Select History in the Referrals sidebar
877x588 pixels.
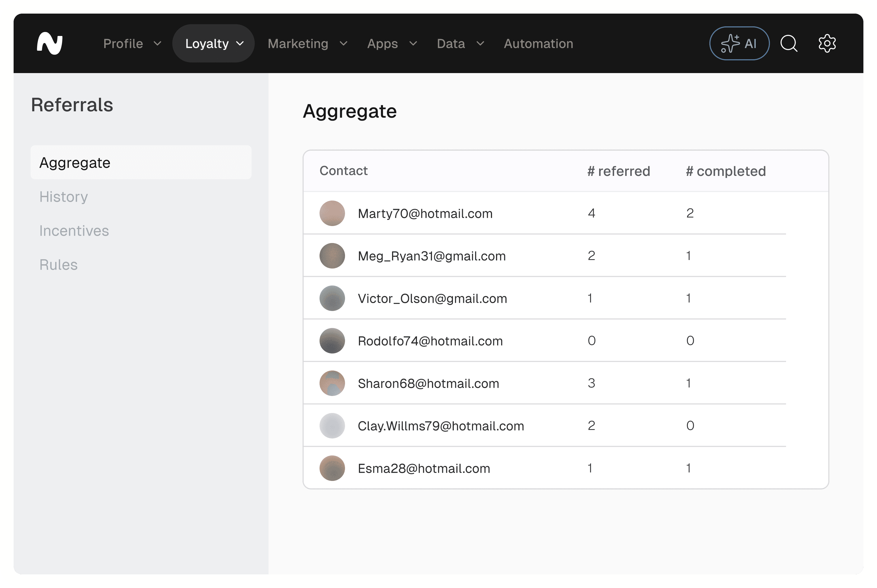(63, 197)
